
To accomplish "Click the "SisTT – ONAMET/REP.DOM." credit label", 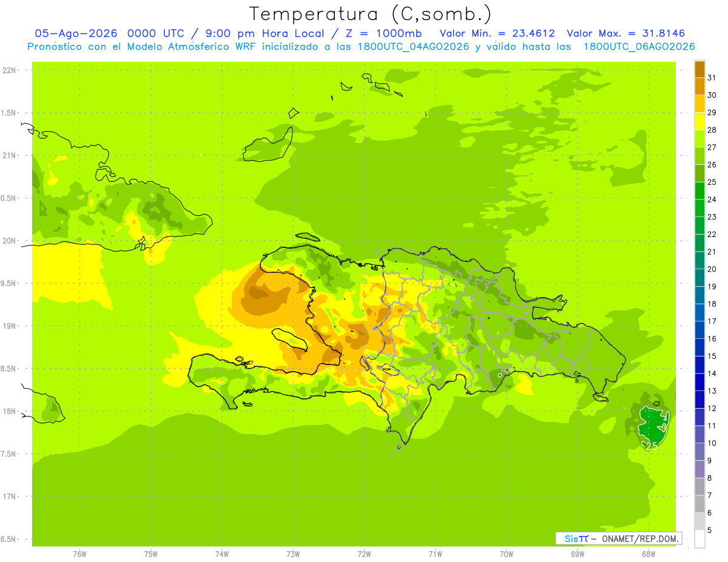I will [x=618, y=538].
